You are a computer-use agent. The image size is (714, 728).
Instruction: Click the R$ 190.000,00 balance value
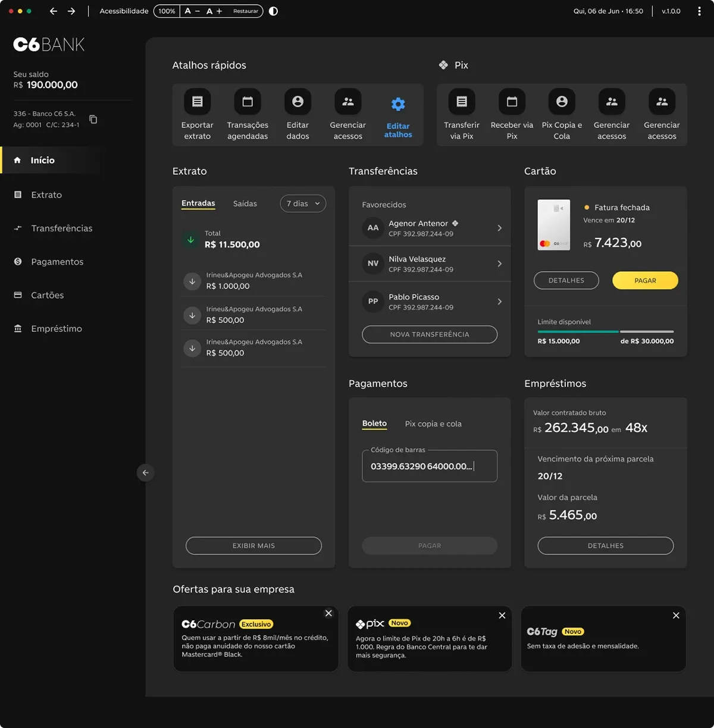coord(52,85)
